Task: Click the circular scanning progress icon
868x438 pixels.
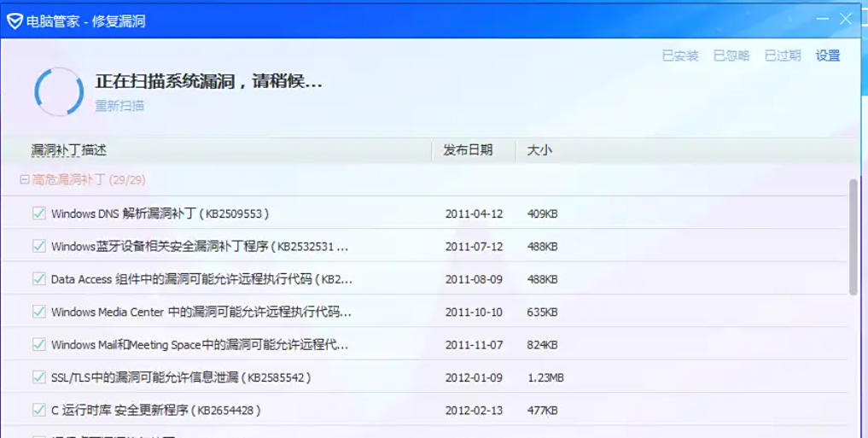Action: pyautogui.click(x=59, y=91)
